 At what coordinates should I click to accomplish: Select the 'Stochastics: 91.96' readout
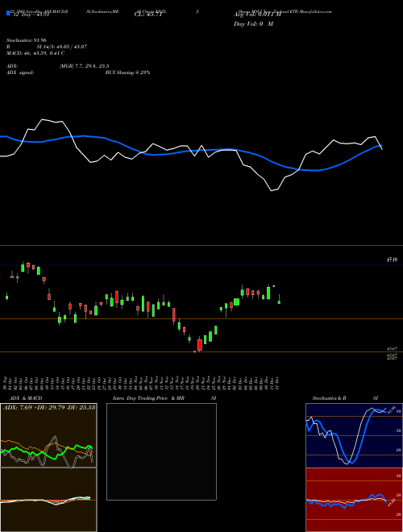26,40
